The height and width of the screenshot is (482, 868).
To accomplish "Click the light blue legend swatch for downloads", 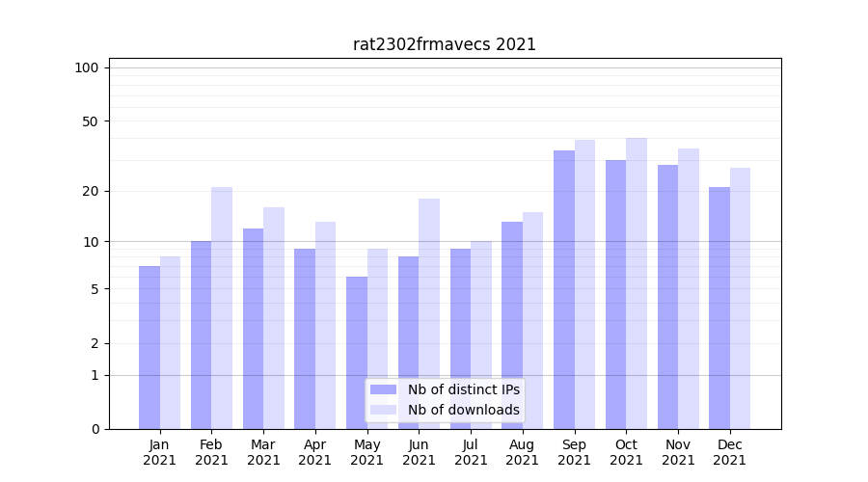I will [x=383, y=410].
